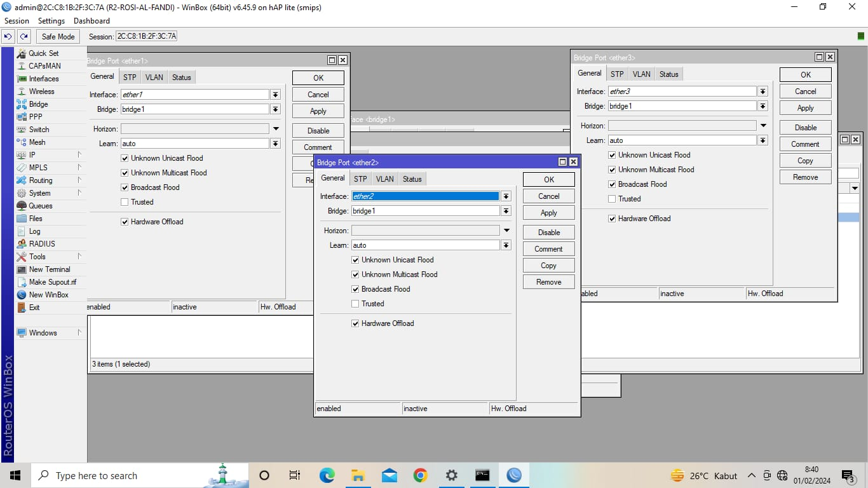Enable Trusted checkbox in ether1 window
The width and height of the screenshot is (868, 488).
125,202
